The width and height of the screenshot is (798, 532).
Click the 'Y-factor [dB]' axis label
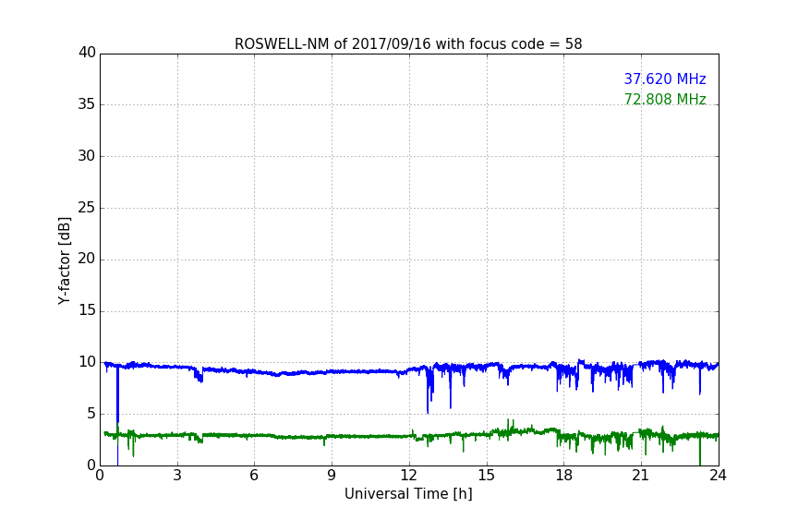point(65,260)
